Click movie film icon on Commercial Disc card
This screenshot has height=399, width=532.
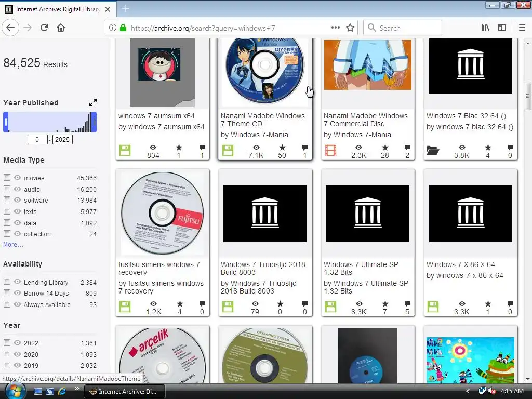click(330, 150)
